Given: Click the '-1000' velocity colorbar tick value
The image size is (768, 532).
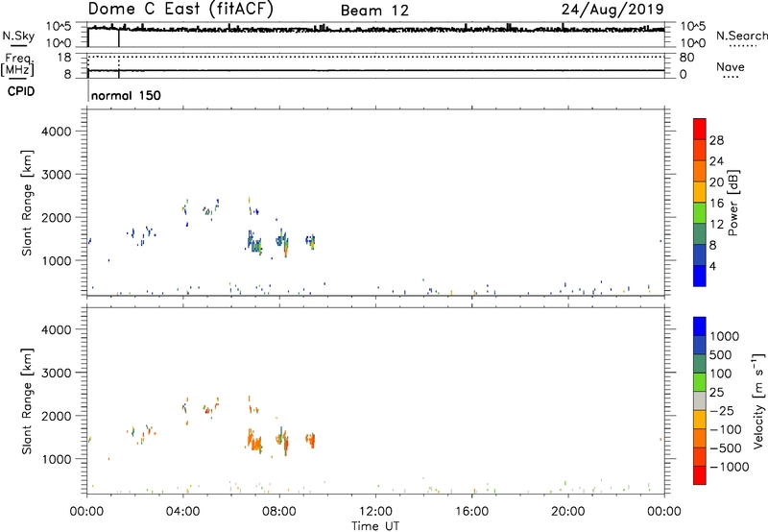Looking at the screenshot, I should pos(730,467).
